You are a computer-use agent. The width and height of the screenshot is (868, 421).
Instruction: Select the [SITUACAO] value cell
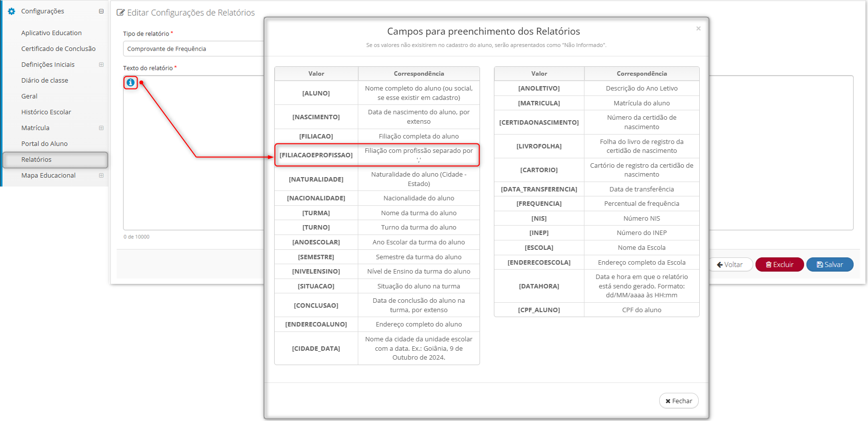(x=316, y=286)
